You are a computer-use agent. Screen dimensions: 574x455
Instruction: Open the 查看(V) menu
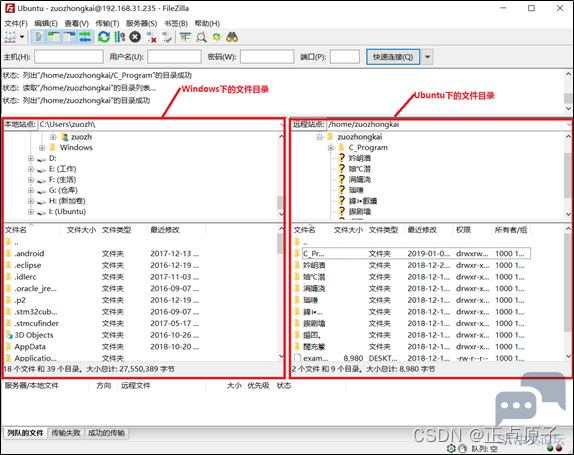pyautogui.click(x=77, y=24)
